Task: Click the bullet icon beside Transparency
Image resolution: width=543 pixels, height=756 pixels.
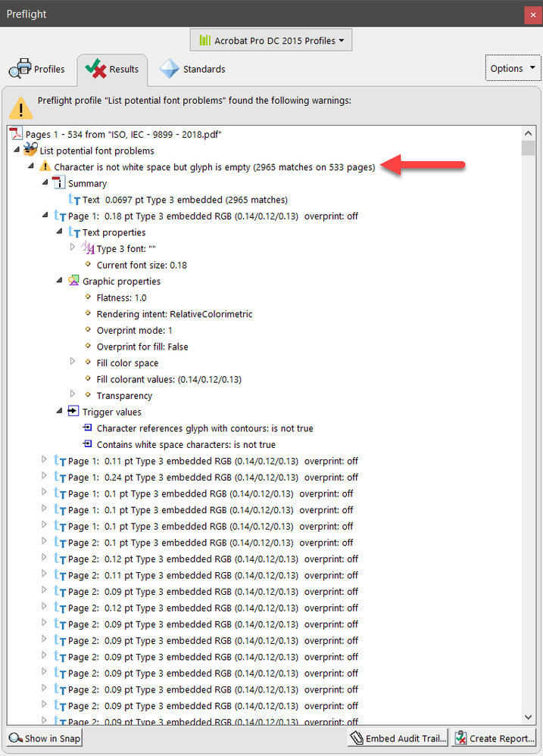Action: pos(88,395)
